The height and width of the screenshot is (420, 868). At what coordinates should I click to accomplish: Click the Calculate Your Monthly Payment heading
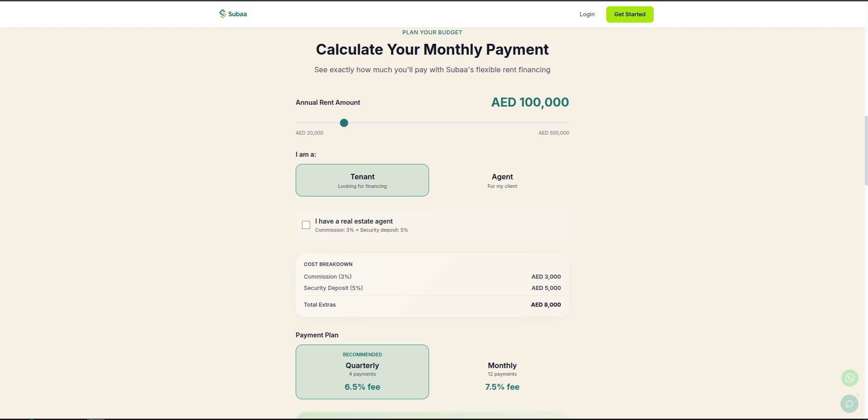click(432, 50)
